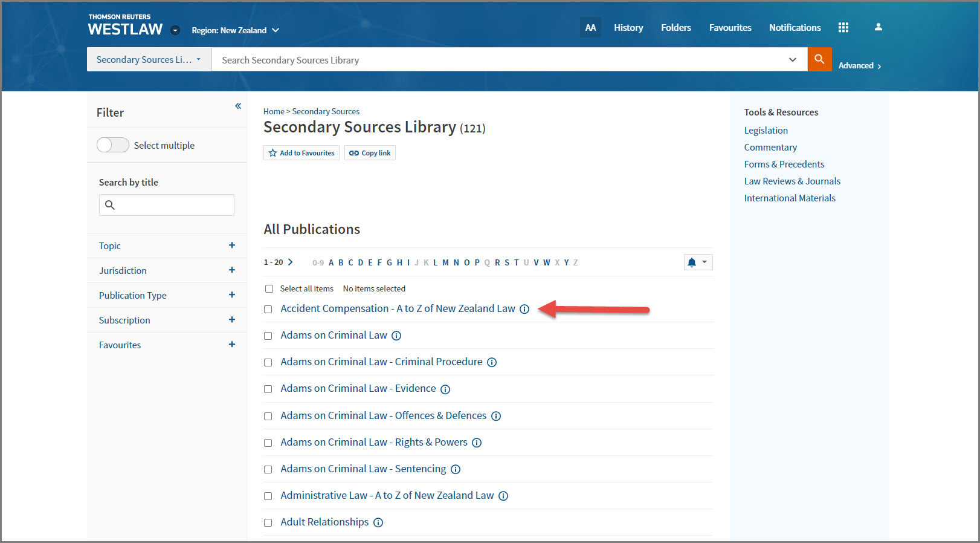Show info for Rights & Powers title
Viewport: 980px width, 543px height.
pos(477,443)
